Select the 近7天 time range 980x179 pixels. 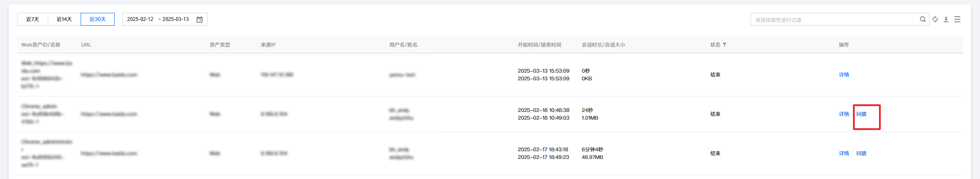[x=32, y=19]
